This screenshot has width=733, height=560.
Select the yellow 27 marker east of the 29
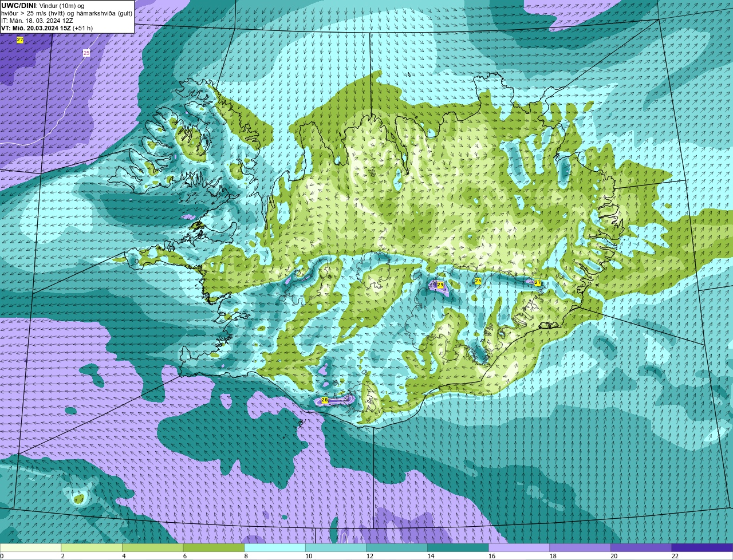(537, 283)
